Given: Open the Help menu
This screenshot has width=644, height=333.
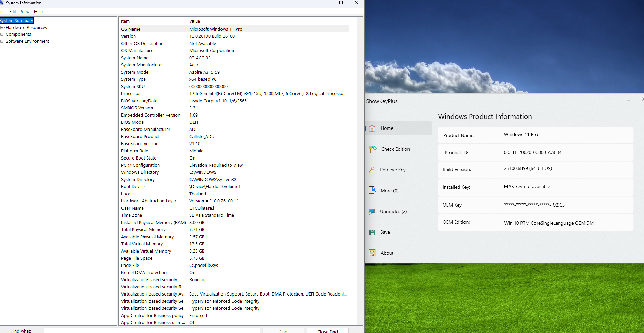Looking at the screenshot, I should click(38, 12).
